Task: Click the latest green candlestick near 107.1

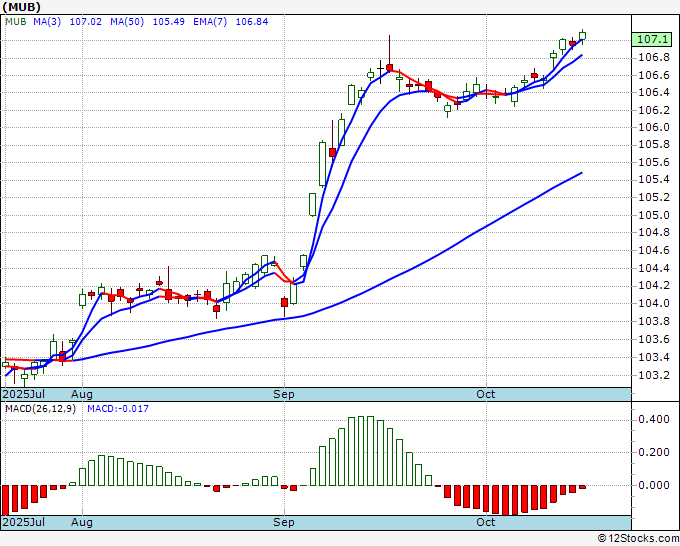Action: pyautogui.click(x=582, y=36)
